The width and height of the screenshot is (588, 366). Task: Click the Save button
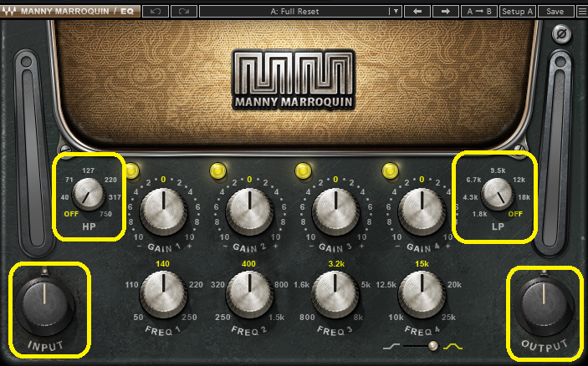coord(555,11)
